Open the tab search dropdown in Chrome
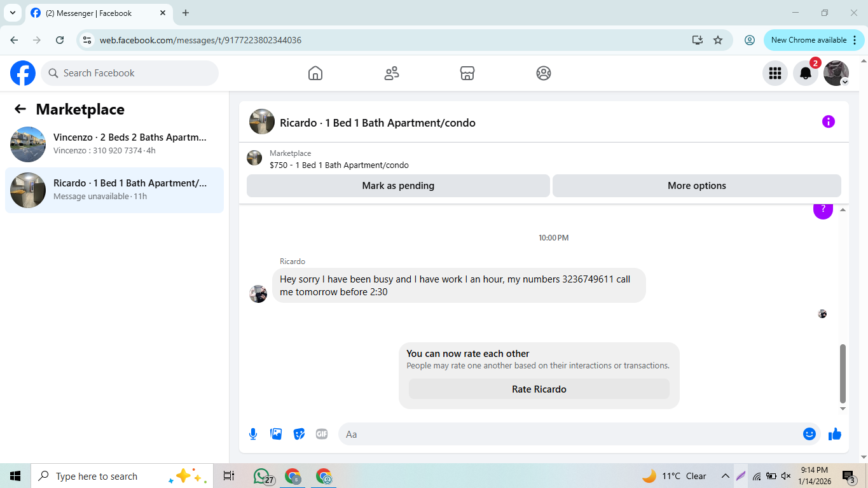 12,13
